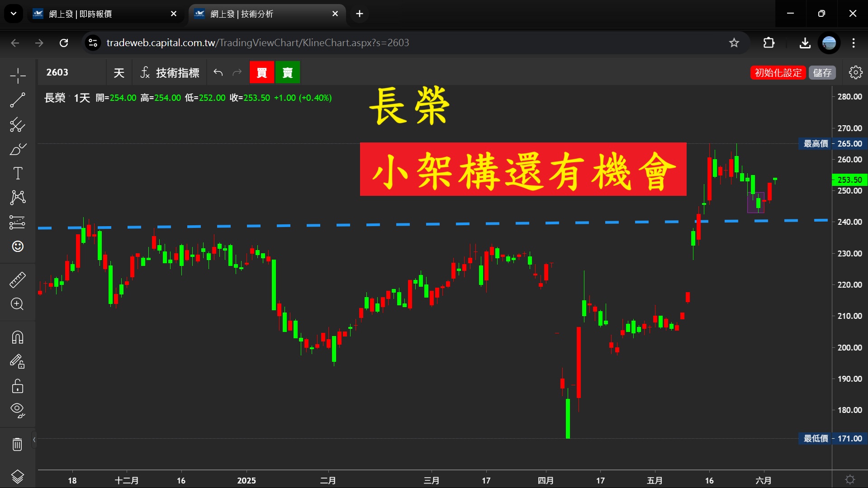
Task: Reload the current page
Action: click(x=64, y=43)
